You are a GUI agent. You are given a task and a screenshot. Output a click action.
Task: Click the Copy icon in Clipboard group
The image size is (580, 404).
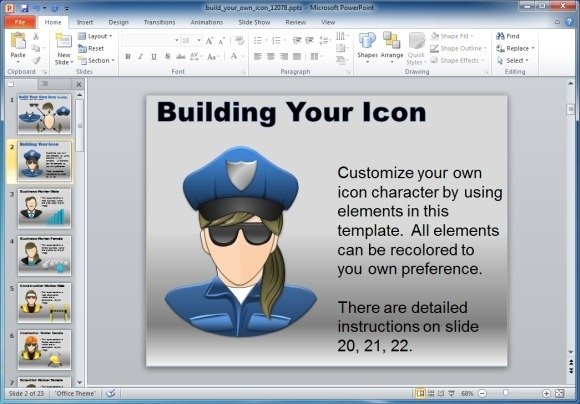(36, 48)
